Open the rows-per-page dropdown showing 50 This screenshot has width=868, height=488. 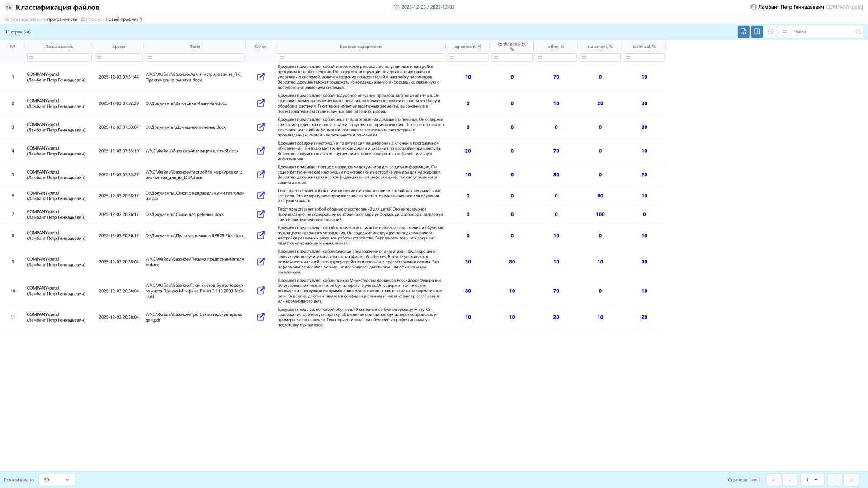57,480
